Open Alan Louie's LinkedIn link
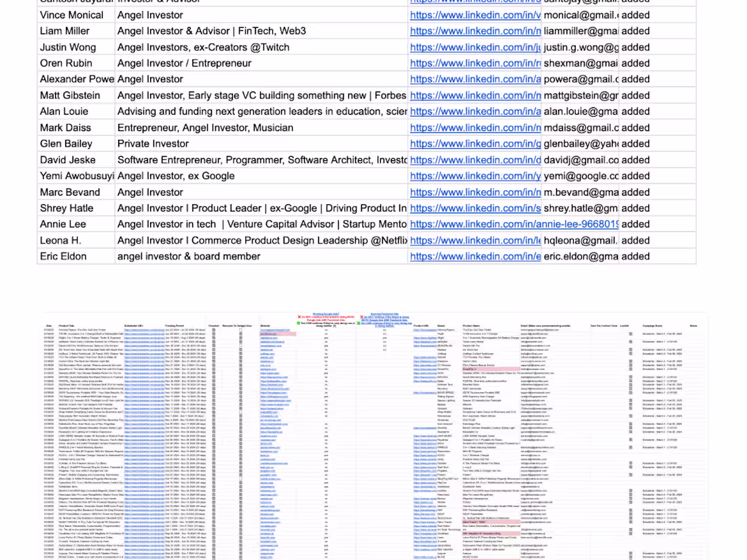The image size is (747, 560). point(475,111)
